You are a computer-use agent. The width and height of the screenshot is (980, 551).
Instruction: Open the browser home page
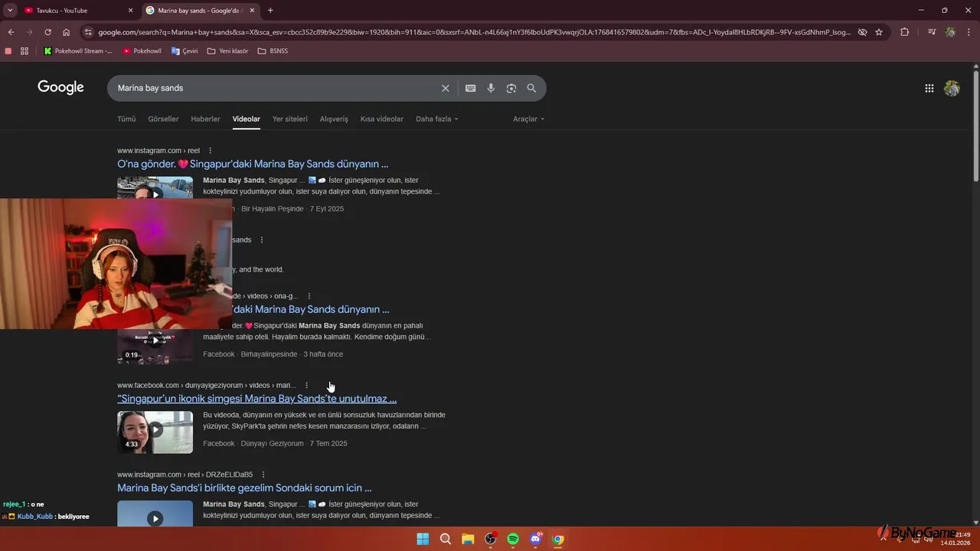67,32
